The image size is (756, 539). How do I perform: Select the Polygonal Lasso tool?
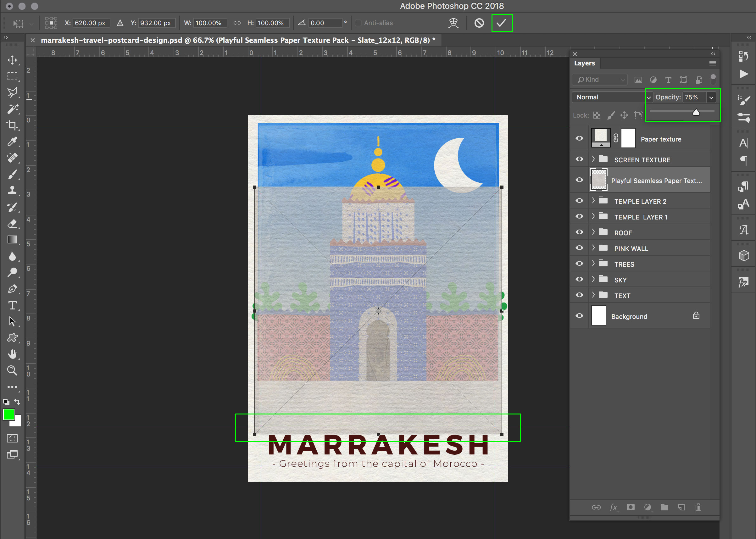tap(12, 92)
